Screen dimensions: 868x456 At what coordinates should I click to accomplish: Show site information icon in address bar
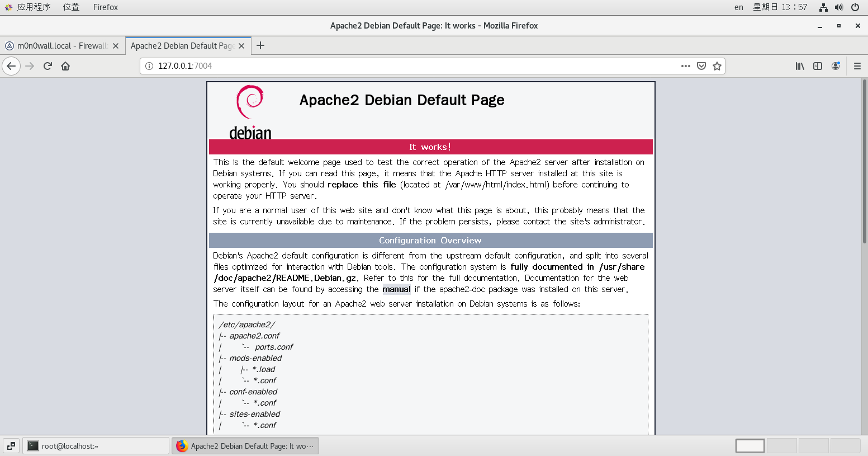click(x=149, y=66)
